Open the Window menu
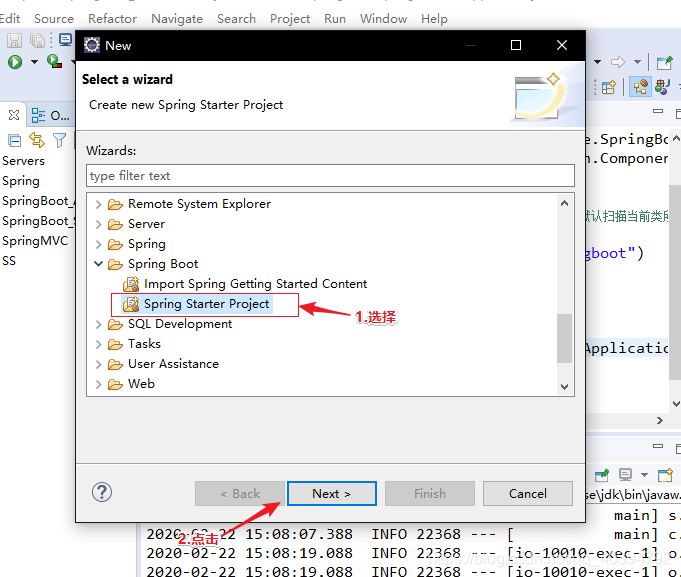Viewport: 681px width, 577px height. pyautogui.click(x=383, y=19)
